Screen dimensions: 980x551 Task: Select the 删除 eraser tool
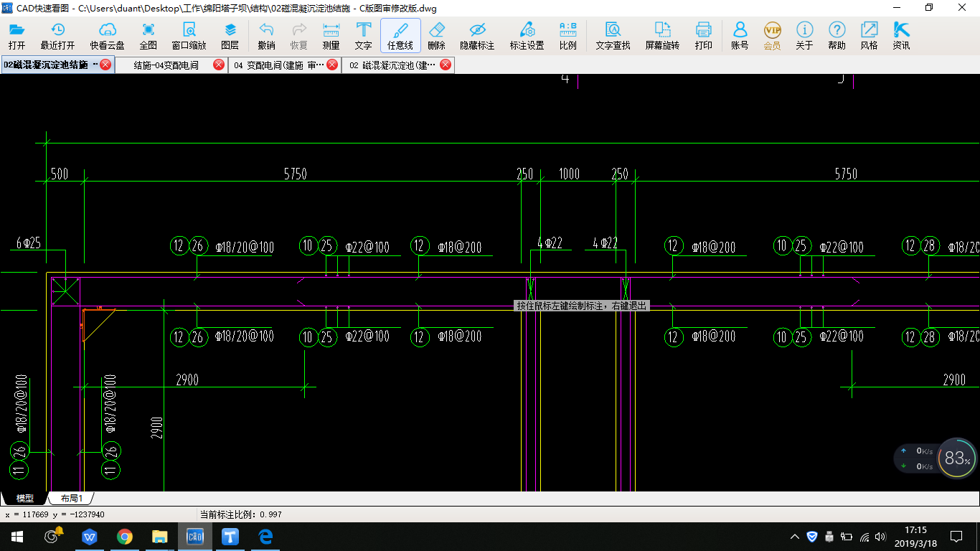(x=436, y=35)
